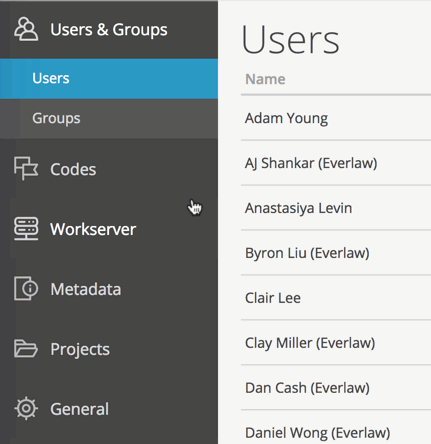Screen dimensions: 431x444
Task: Open the Groups submenu item
Action: click(109, 119)
